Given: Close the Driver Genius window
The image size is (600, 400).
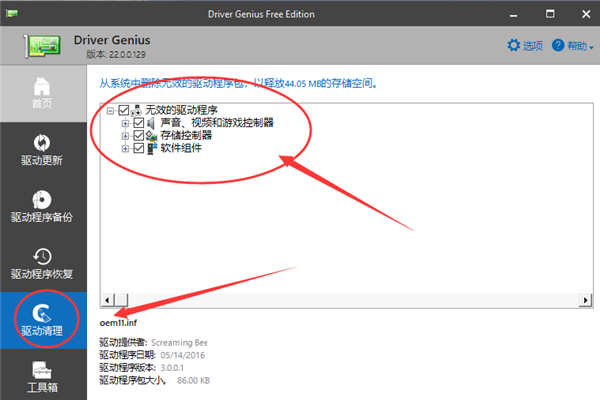Looking at the screenshot, I should point(586,14).
